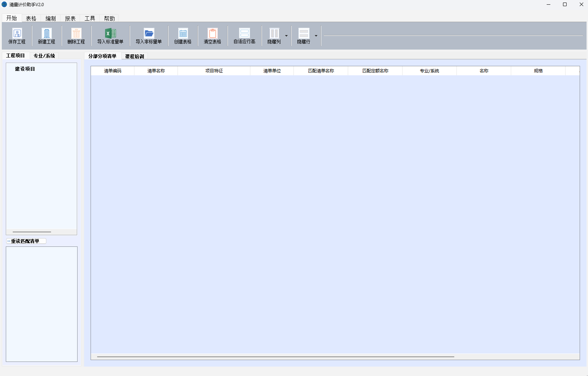Click the 删除工程 trash icon
Image resolution: width=588 pixels, height=376 pixels.
click(76, 33)
